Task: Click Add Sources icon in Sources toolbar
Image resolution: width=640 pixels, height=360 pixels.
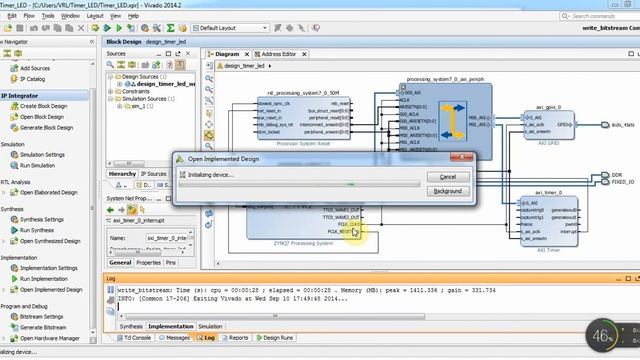Action: pos(156,64)
